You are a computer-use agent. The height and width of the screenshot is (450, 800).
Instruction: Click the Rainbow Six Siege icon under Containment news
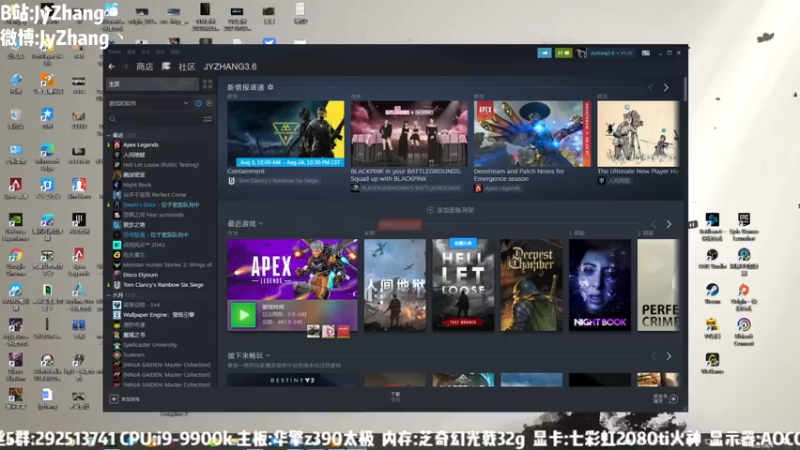tap(231, 181)
